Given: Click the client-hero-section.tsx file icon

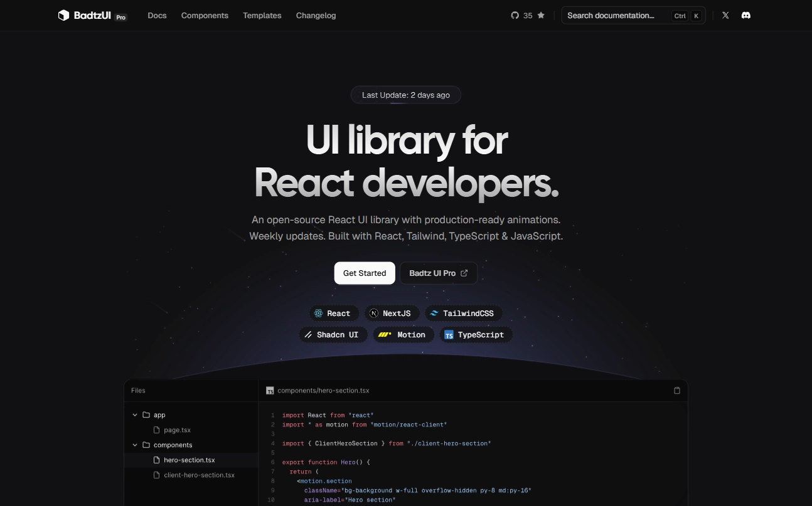Looking at the screenshot, I should [157, 475].
